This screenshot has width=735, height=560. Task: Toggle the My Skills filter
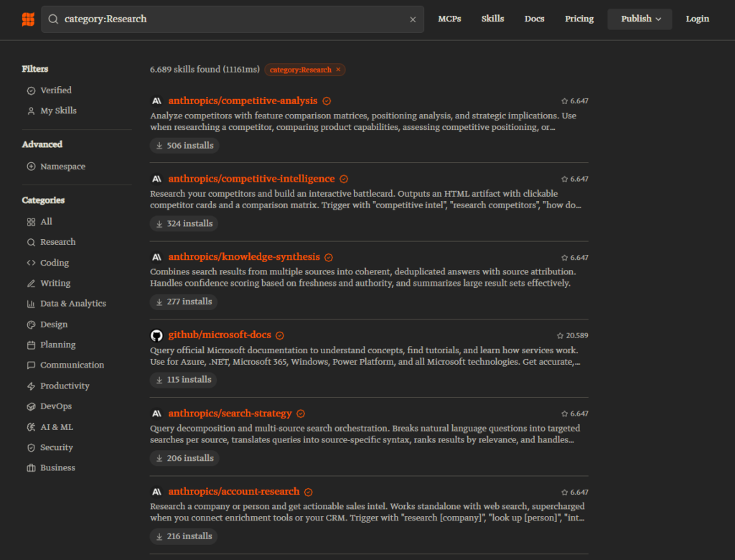tap(52, 111)
